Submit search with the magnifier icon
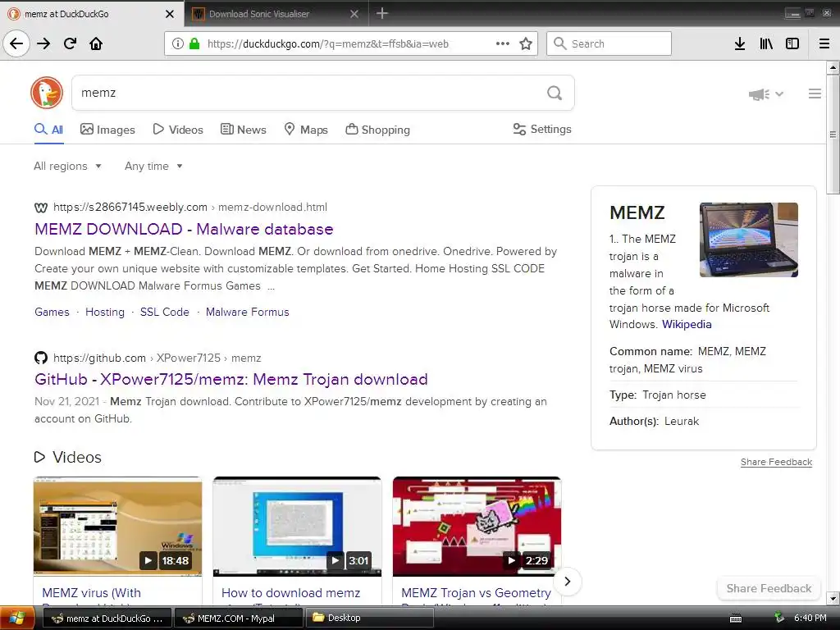This screenshot has height=630, width=840. tap(555, 94)
